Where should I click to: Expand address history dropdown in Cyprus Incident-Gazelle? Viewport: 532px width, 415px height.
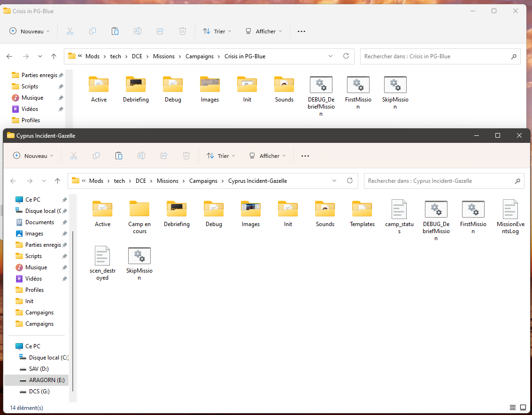(x=334, y=180)
